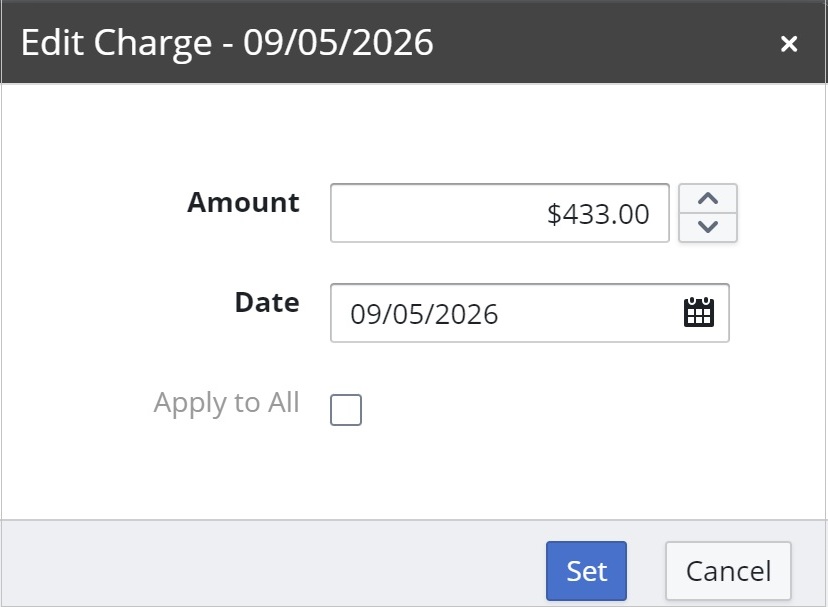
Task: Click the date field space beside the calendar icon
Action: (x=589, y=313)
